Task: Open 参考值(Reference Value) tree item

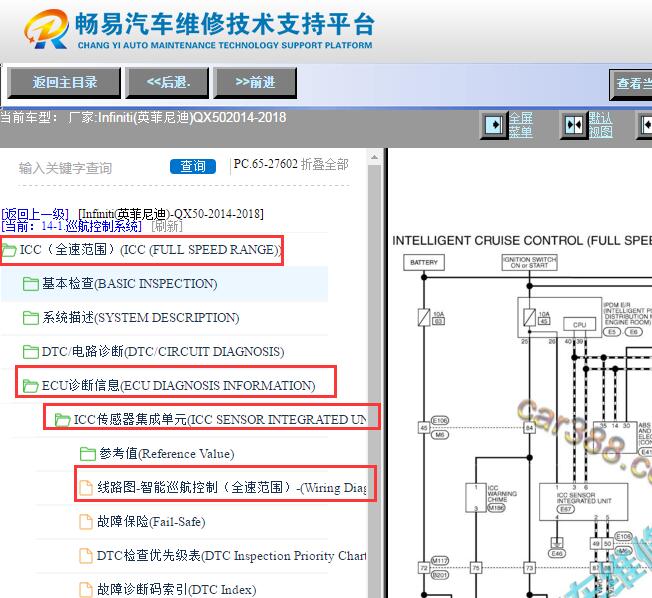Action: [167, 454]
